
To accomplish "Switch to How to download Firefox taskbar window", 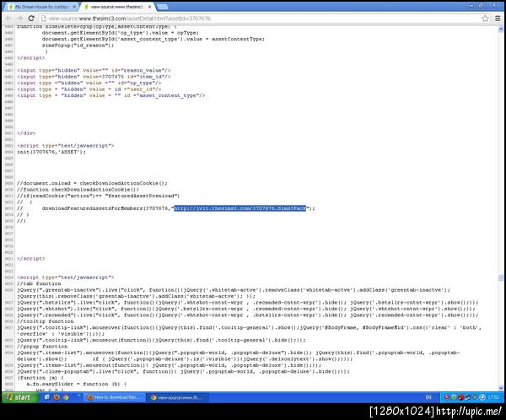I will pos(115,397).
